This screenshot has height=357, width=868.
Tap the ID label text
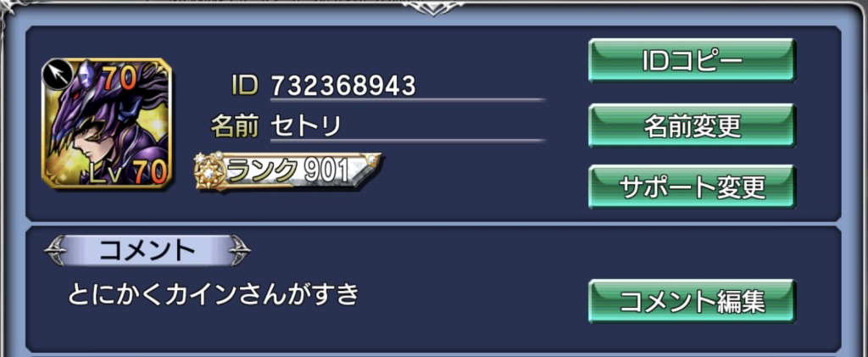tap(244, 85)
